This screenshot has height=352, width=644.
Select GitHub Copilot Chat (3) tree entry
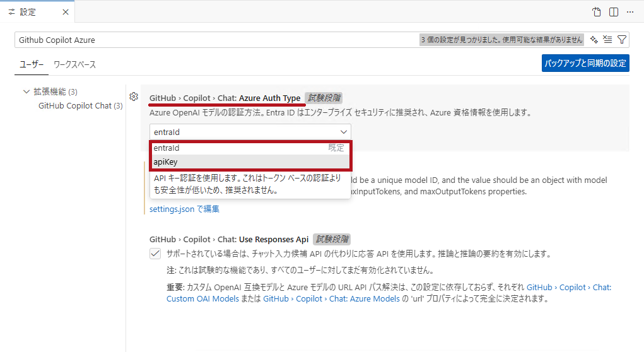click(x=81, y=105)
